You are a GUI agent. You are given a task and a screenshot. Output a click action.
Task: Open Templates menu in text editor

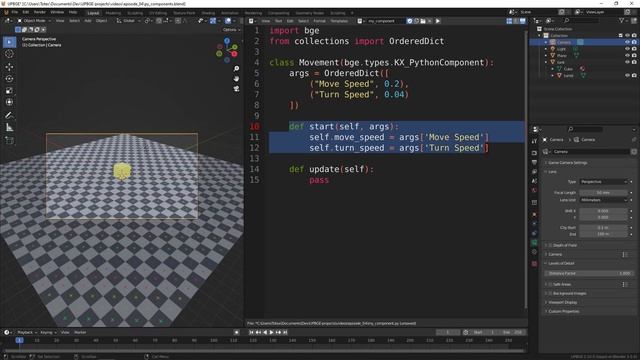click(339, 21)
